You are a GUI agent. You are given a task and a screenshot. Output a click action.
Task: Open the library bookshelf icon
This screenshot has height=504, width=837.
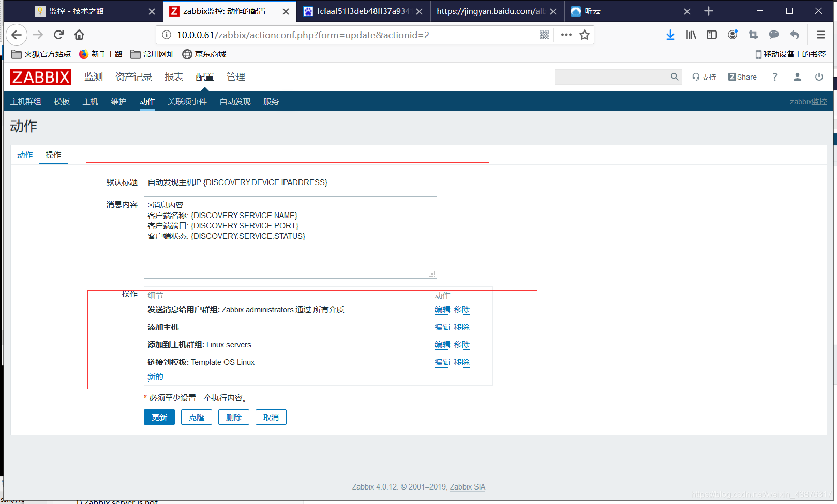tap(691, 35)
